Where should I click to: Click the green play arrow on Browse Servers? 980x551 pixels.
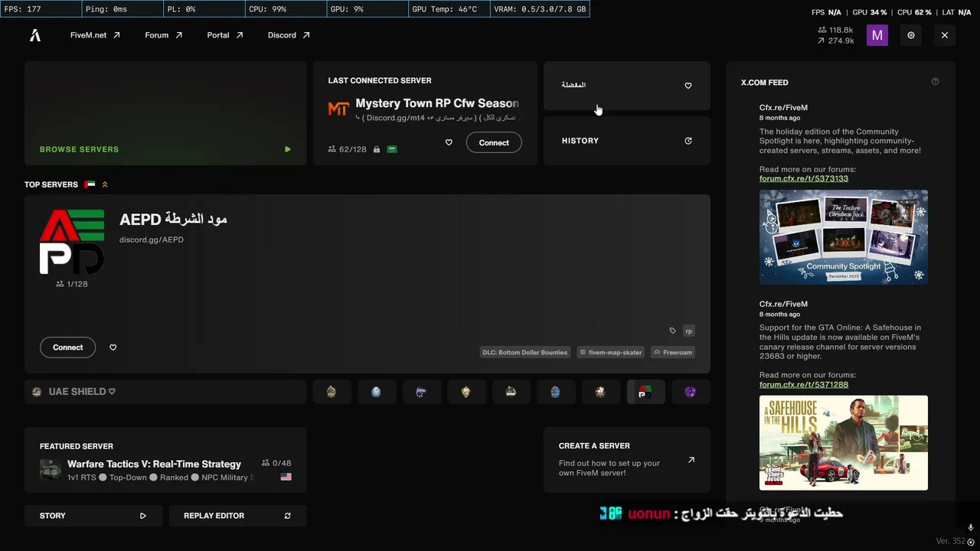click(x=288, y=149)
